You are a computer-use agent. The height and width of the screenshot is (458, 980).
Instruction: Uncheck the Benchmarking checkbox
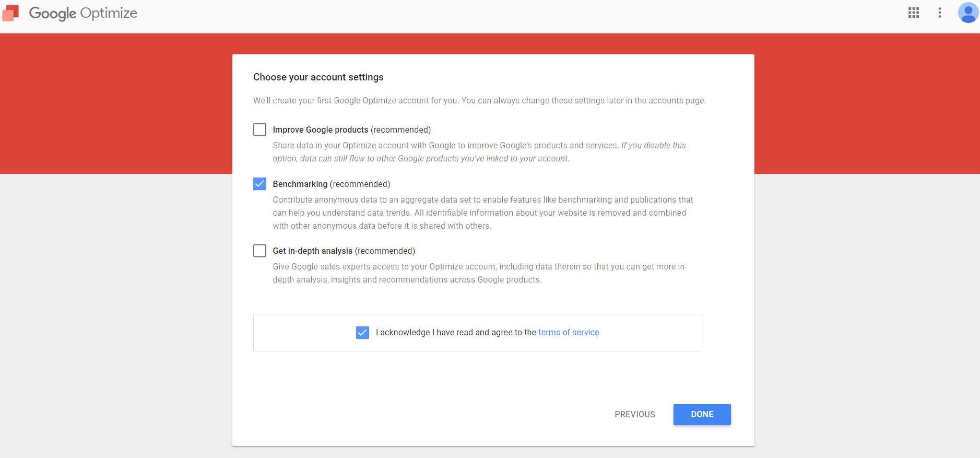(259, 184)
